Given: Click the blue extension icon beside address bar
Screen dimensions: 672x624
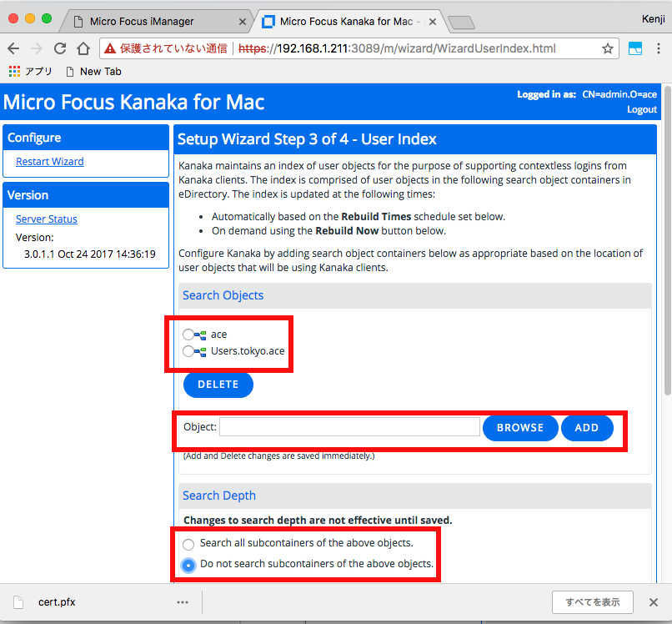Looking at the screenshot, I should click(635, 48).
